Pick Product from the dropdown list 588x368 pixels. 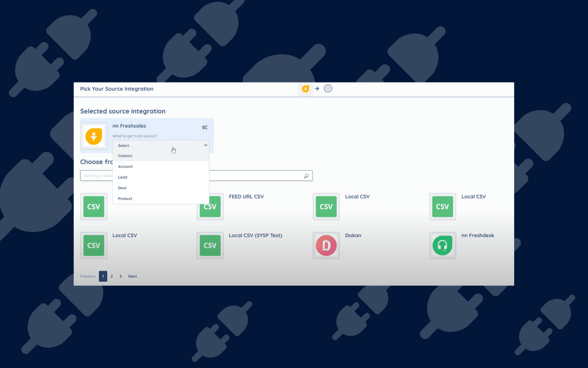click(x=125, y=199)
